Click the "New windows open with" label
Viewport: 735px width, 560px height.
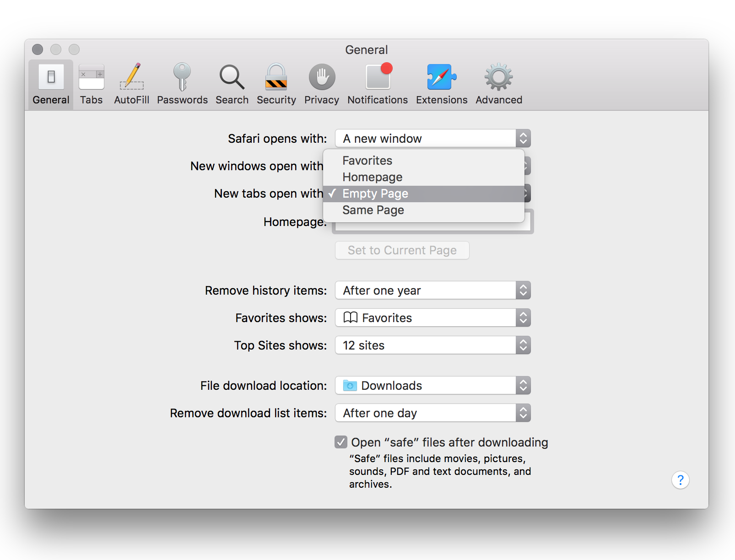pyautogui.click(x=257, y=166)
